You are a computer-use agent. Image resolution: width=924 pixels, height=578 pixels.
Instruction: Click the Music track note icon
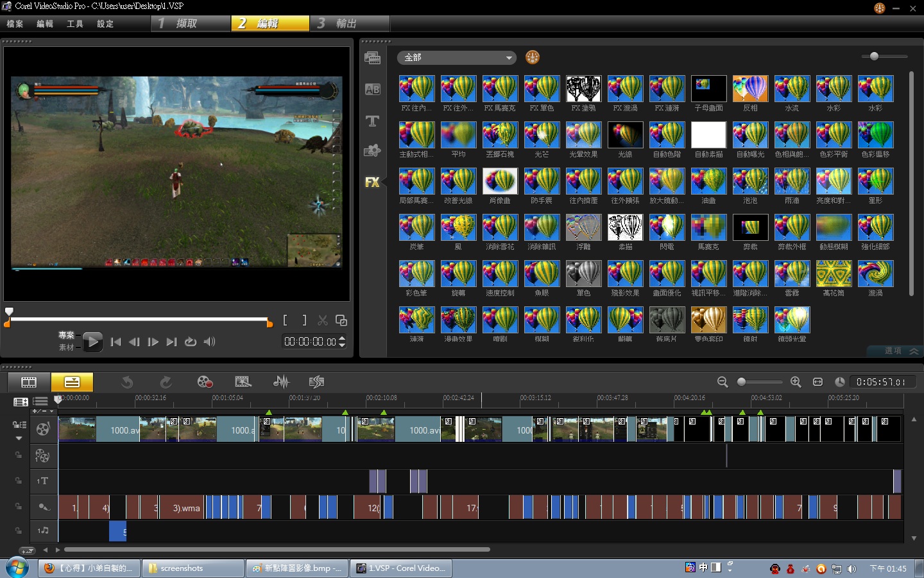pyautogui.click(x=43, y=530)
